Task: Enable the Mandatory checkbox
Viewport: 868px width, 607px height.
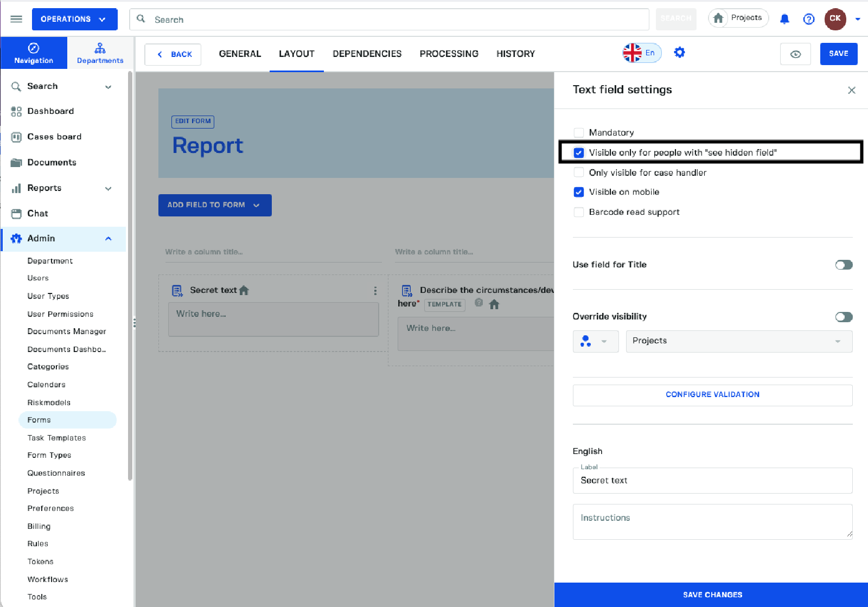Action: [579, 133]
